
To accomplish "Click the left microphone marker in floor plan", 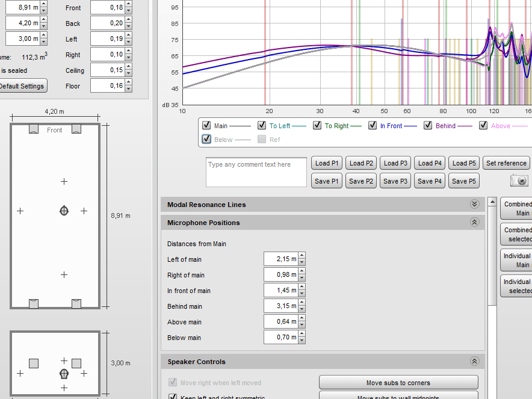I will [20, 211].
